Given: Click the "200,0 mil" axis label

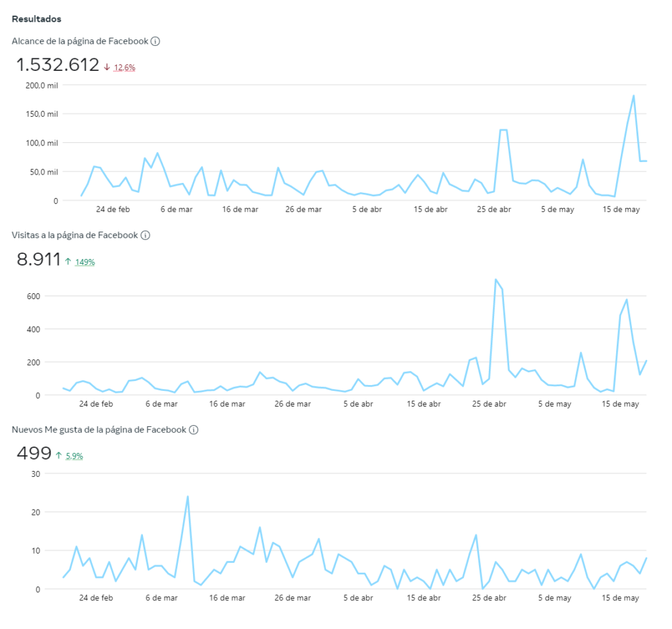Looking at the screenshot, I should pyautogui.click(x=43, y=85).
